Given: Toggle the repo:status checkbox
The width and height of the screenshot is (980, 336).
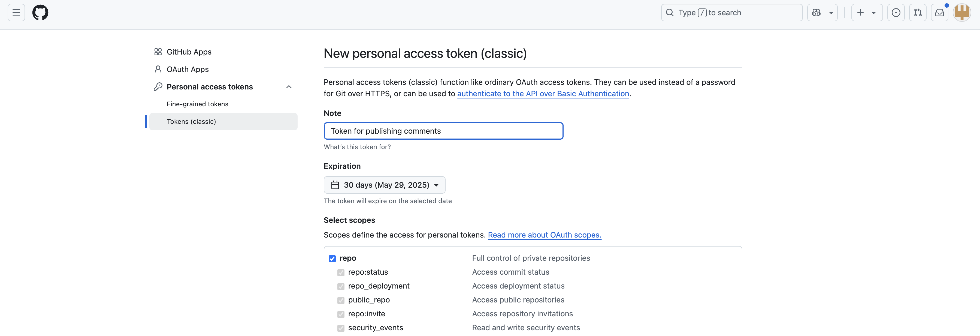Looking at the screenshot, I should coord(341,272).
